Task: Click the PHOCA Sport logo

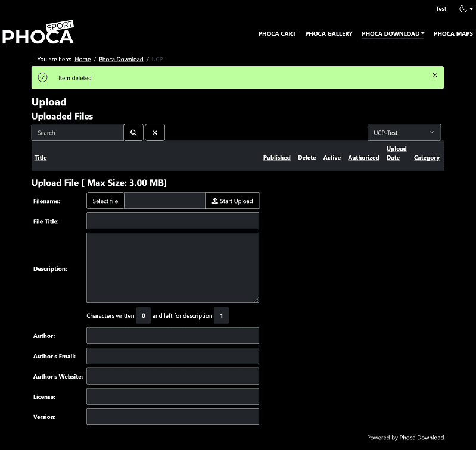Action: tap(38, 33)
